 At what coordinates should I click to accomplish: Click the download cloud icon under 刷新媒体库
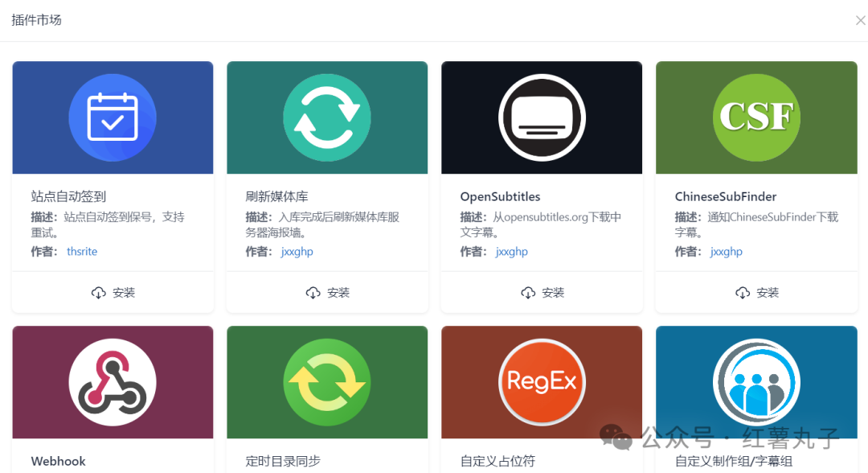[313, 293]
